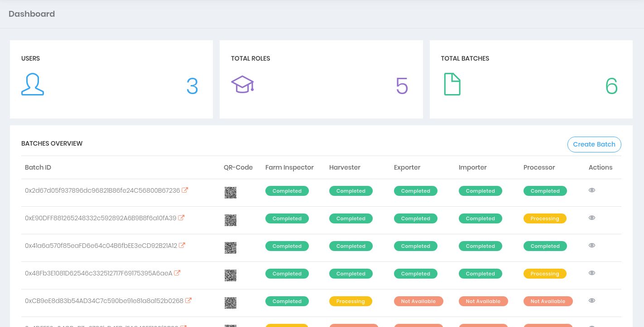Screen dimensions: 644x327
Task: Open external link for batch 0xE90DFF88
Action: click(x=181, y=218)
